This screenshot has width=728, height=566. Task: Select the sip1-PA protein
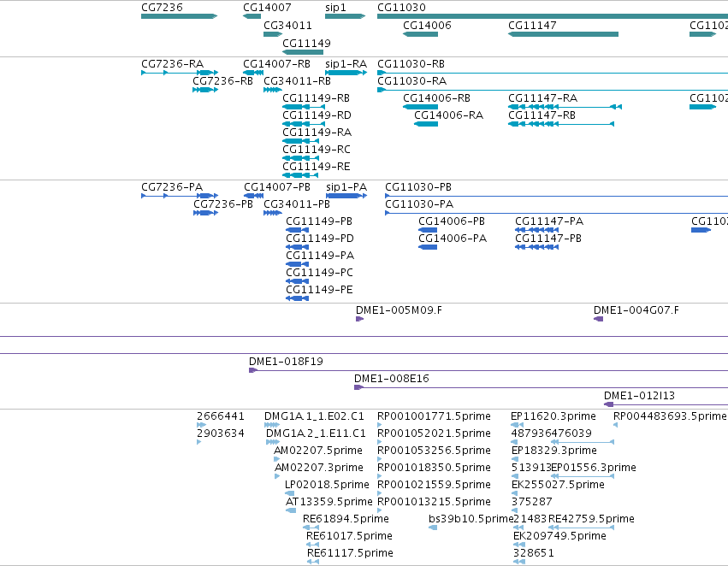tap(346, 196)
